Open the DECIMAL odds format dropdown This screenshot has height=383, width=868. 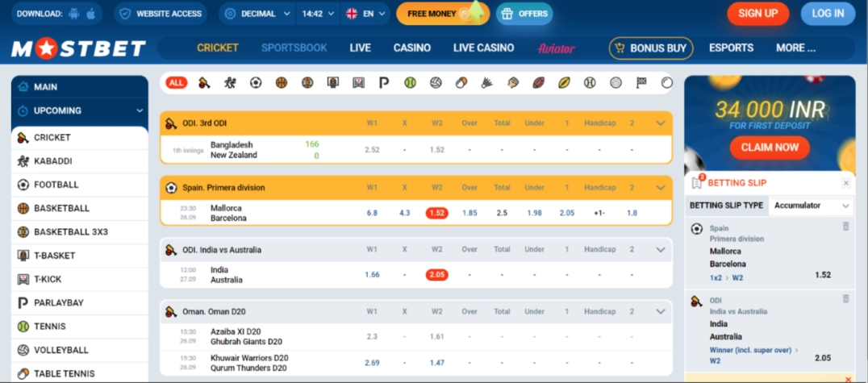point(257,14)
